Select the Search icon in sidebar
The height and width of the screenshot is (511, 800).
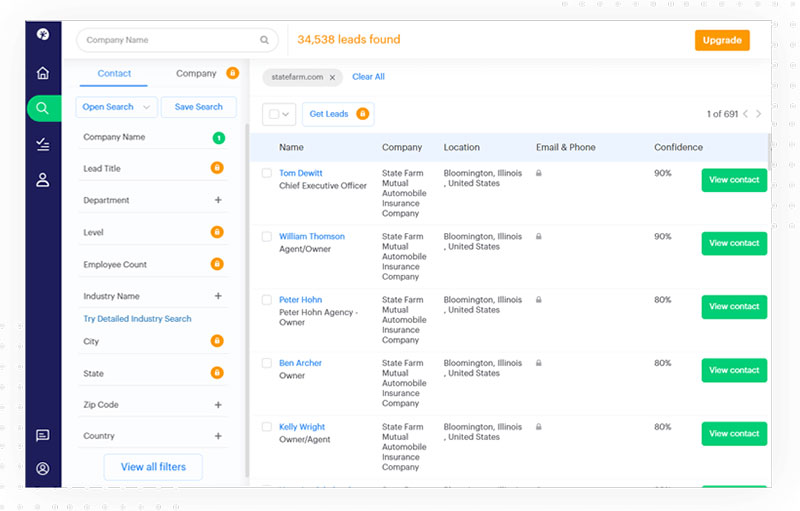pyautogui.click(x=43, y=108)
